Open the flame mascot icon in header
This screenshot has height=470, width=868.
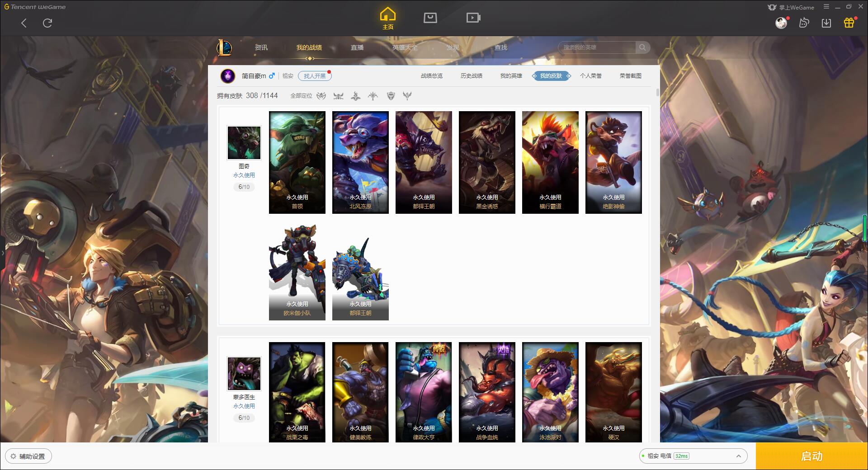(804, 23)
